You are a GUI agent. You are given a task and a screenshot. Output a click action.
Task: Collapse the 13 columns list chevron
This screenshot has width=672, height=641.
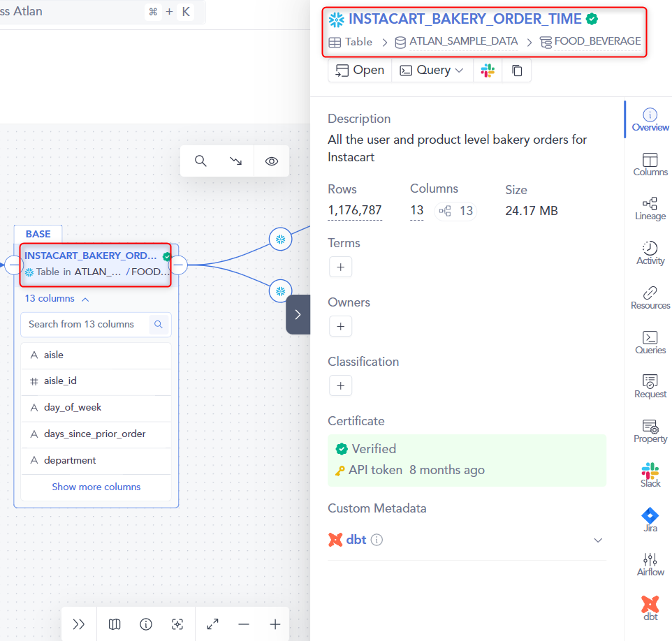click(x=85, y=298)
